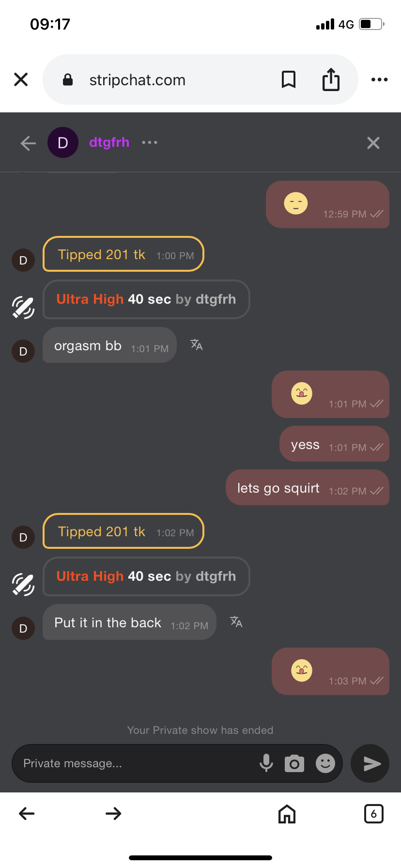
Task: Open the dtgfrh user options ellipsis
Action: point(150,142)
